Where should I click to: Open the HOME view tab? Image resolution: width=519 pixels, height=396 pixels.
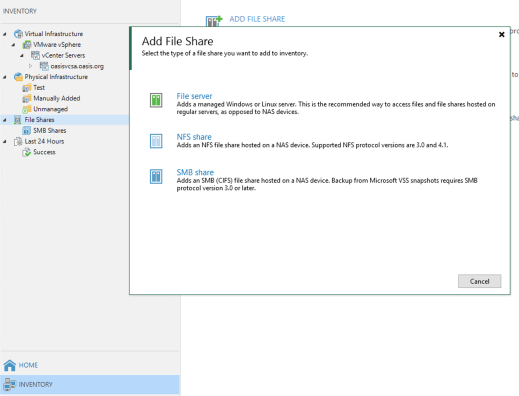(89, 365)
